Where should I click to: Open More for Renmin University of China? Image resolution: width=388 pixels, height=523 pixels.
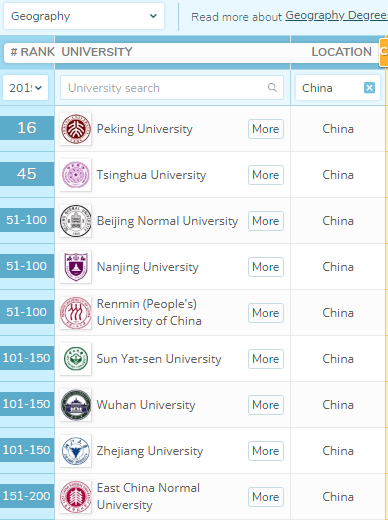(x=266, y=313)
